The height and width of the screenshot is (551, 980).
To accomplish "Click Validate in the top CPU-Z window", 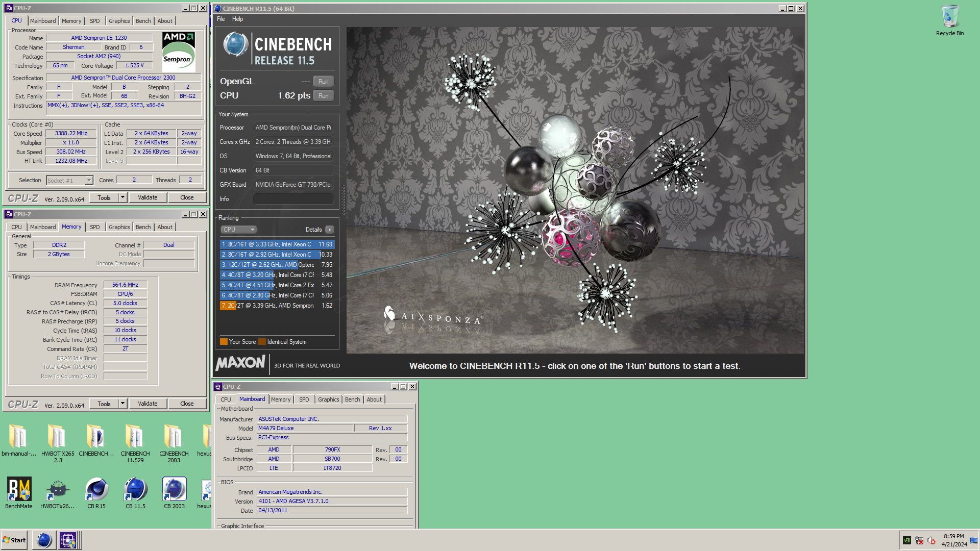I will [148, 197].
